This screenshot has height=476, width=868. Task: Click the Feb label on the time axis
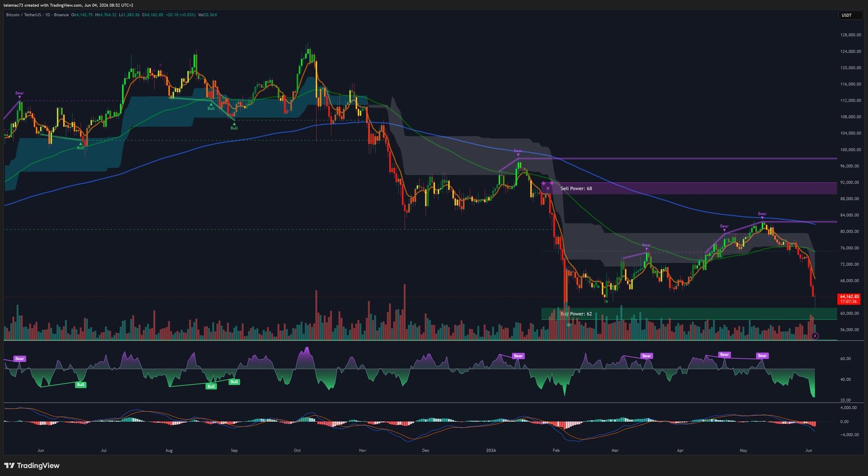[556, 451]
